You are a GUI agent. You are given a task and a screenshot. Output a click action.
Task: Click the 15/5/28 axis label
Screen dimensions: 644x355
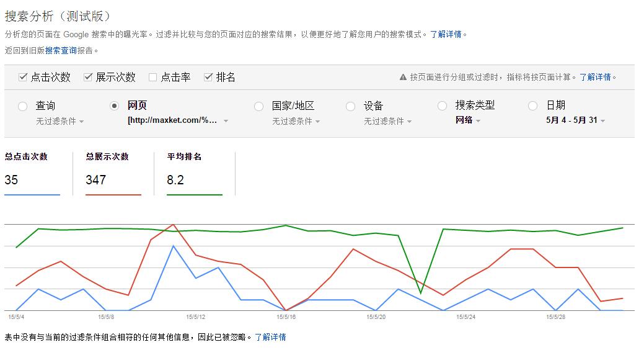[556, 317]
